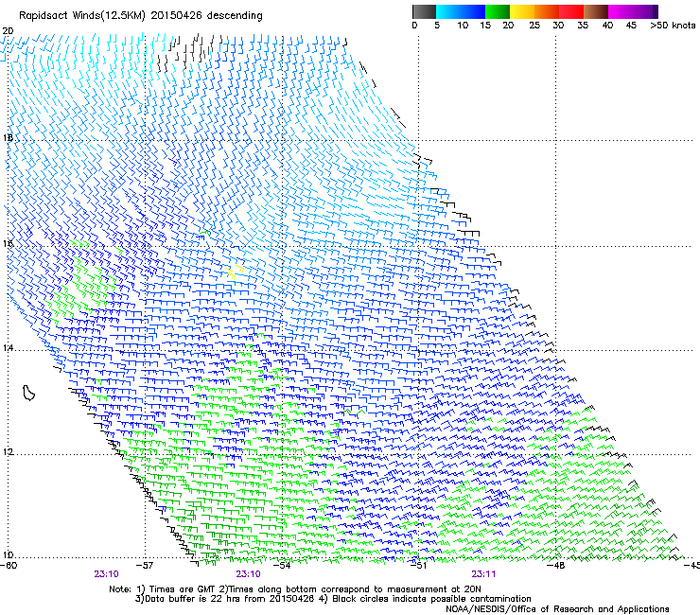Click the gray 0-5 knots legend swatch
Viewport: 700px width, 615px height.
[x=424, y=11]
